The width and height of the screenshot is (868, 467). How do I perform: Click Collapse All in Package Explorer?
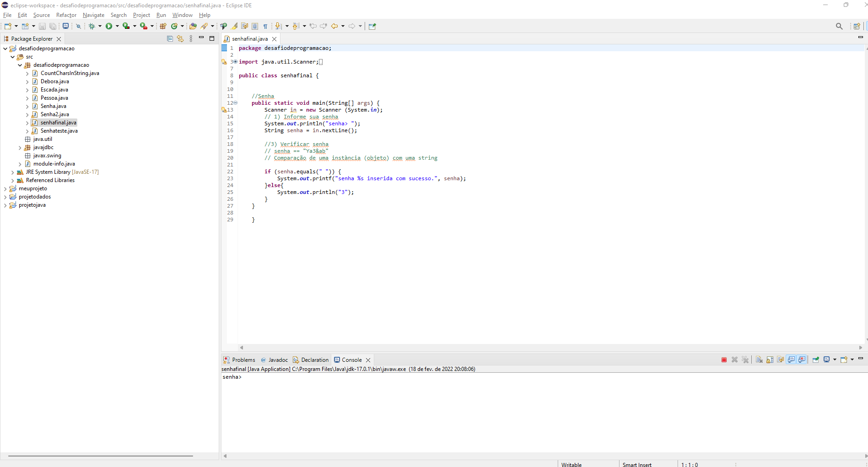point(170,39)
